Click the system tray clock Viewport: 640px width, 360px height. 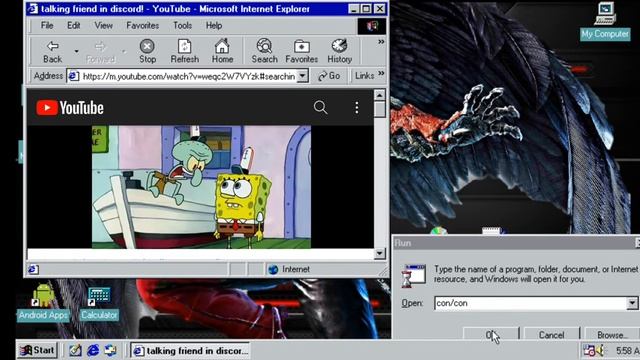coord(627,351)
